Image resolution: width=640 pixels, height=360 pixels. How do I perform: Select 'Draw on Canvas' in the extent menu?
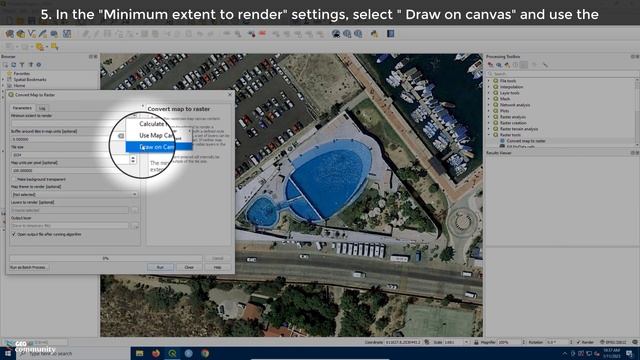pos(159,147)
